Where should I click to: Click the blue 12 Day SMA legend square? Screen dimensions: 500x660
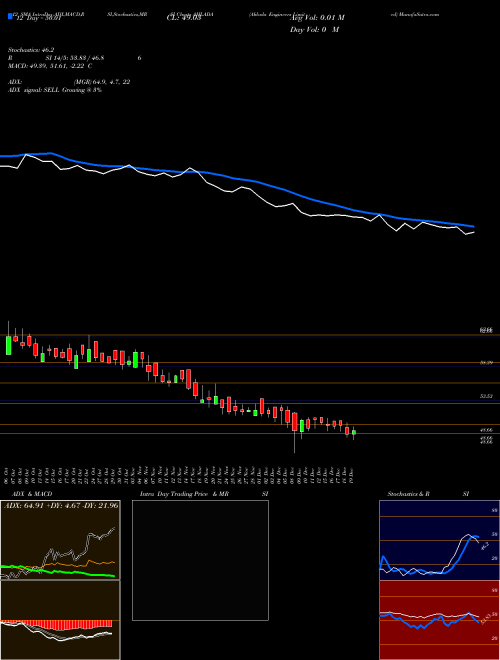[10, 16]
